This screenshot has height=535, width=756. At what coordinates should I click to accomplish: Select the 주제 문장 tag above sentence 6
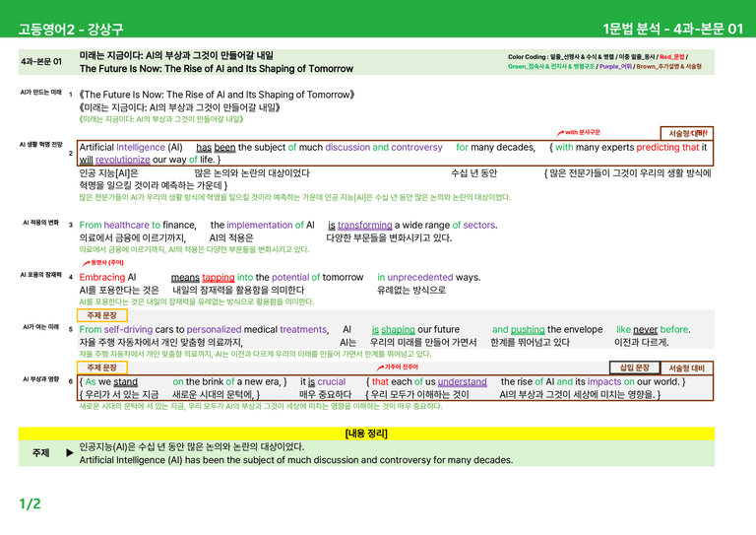(x=102, y=368)
